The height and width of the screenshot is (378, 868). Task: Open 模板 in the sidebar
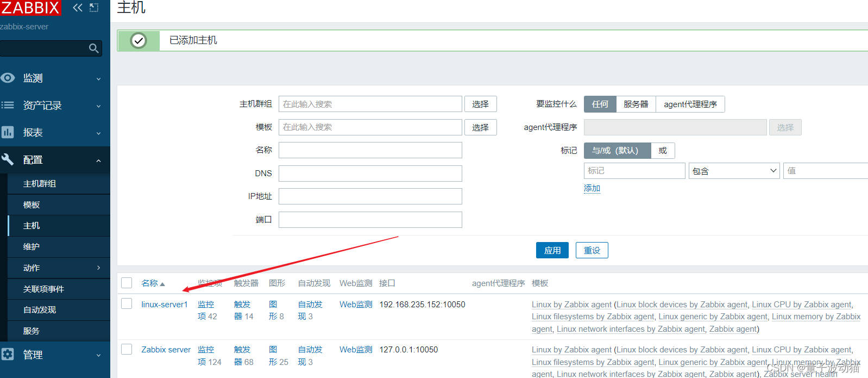[32, 205]
